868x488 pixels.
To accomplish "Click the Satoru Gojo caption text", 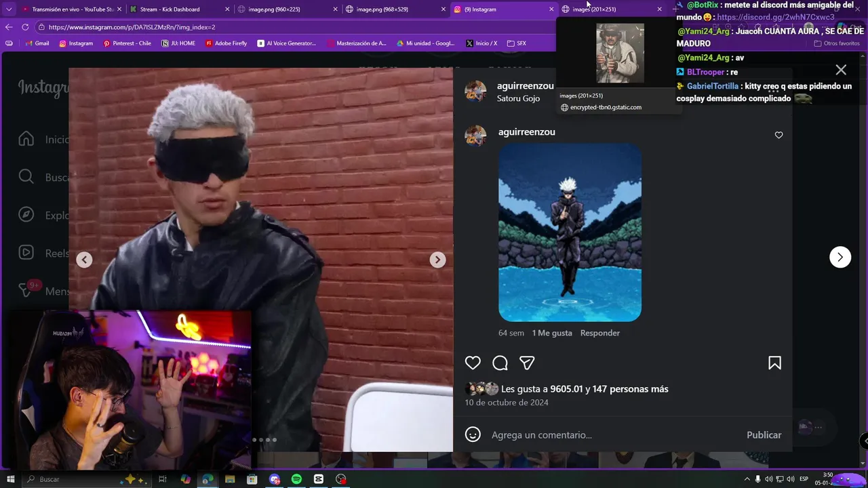I will 518,98.
